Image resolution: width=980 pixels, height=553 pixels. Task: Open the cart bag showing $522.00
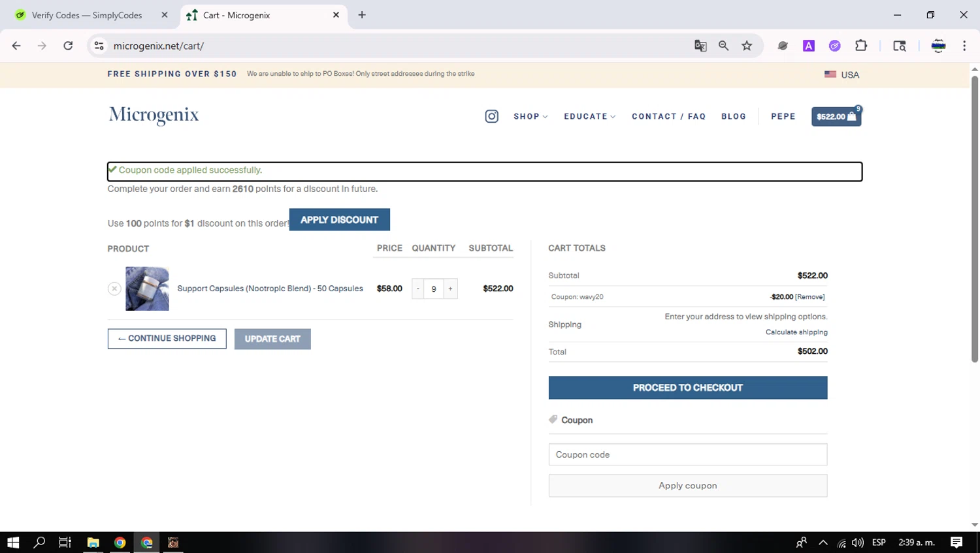836,116
